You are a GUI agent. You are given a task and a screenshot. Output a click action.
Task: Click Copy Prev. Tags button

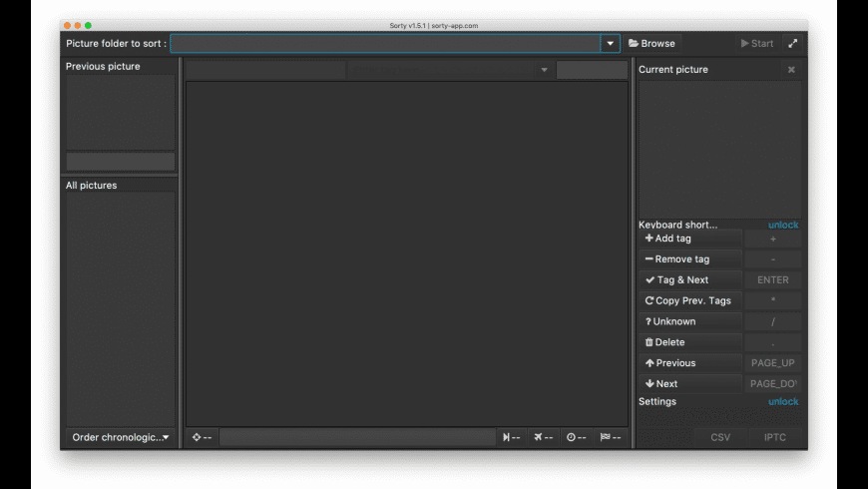coord(690,300)
